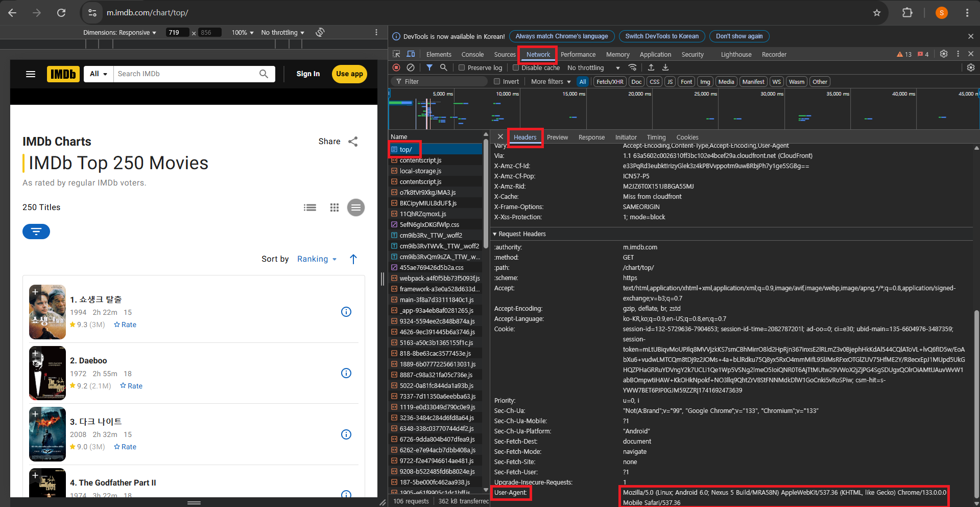Open info icon for movie ranked 1
This screenshot has width=980, height=507.
pos(346,312)
